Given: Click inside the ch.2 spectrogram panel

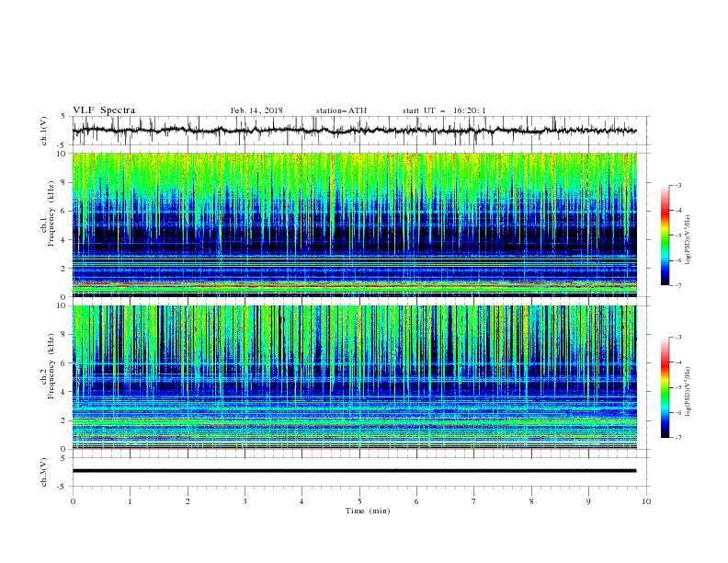Looking at the screenshot, I should click(x=355, y=377).
